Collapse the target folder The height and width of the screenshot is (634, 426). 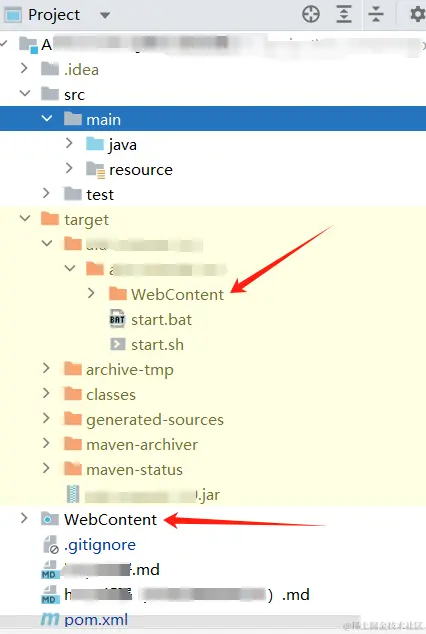coord(25,218)
